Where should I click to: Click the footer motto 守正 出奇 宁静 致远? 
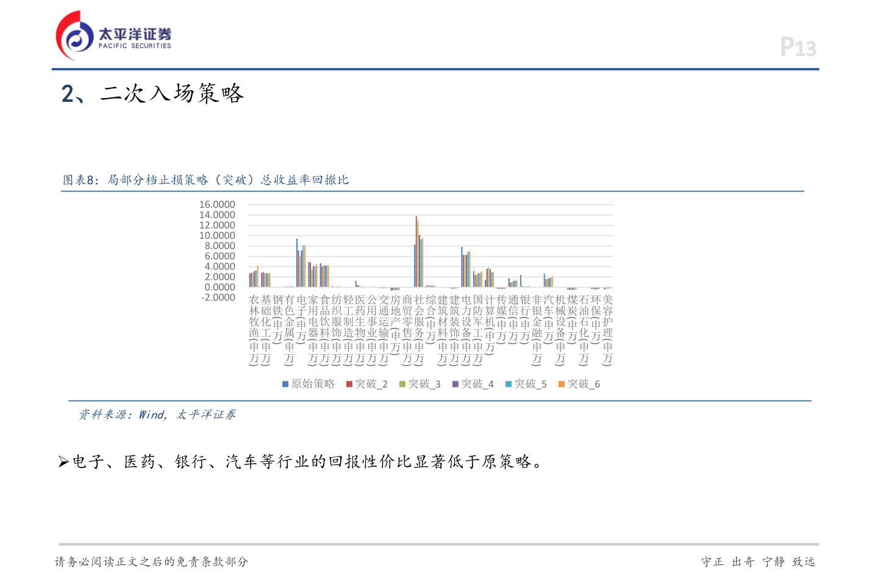(x=758, y=562)
